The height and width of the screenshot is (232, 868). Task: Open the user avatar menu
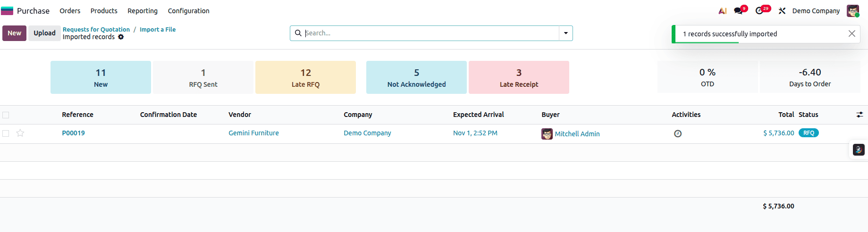click(x=852, y=11)
